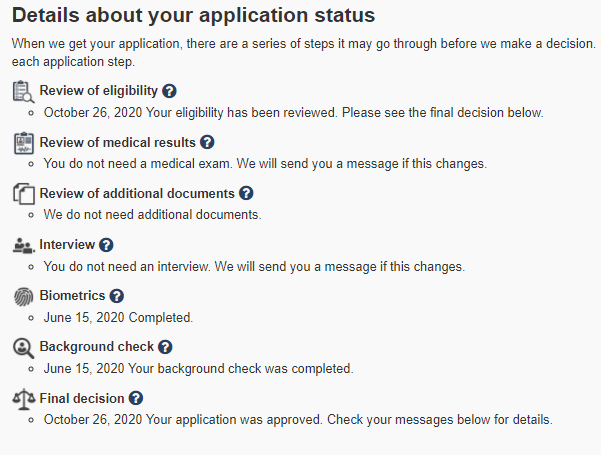Click help icon beside Background check
Viewport: 601px width, 455px height.
(x=166, y=347)
